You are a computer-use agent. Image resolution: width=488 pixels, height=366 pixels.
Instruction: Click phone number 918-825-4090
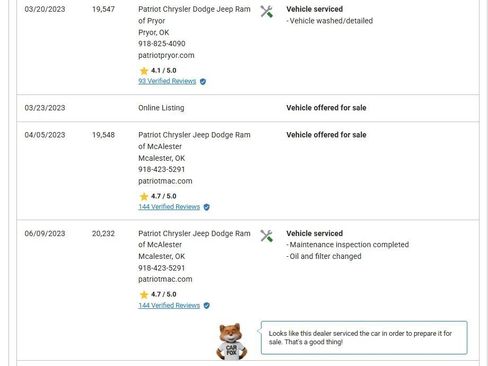(162, 44)
